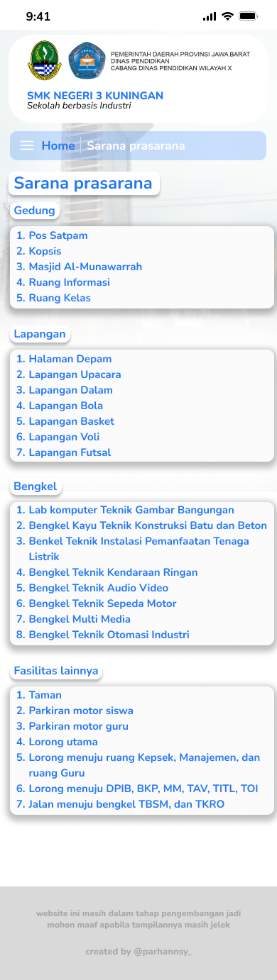Screen dimensions: 277x980
Task: Open SMK NEGERI 3 KUNINGAN title
Action: coord(95,96)
